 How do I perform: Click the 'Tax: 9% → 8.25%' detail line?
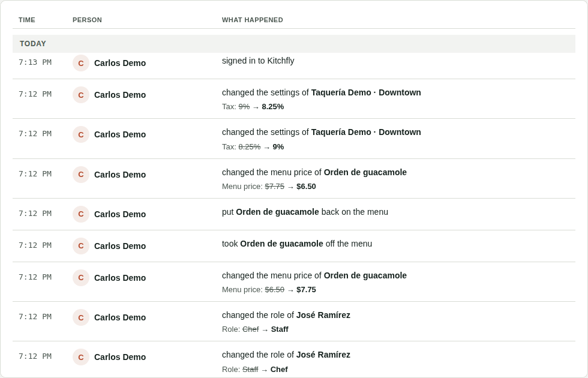253,107
